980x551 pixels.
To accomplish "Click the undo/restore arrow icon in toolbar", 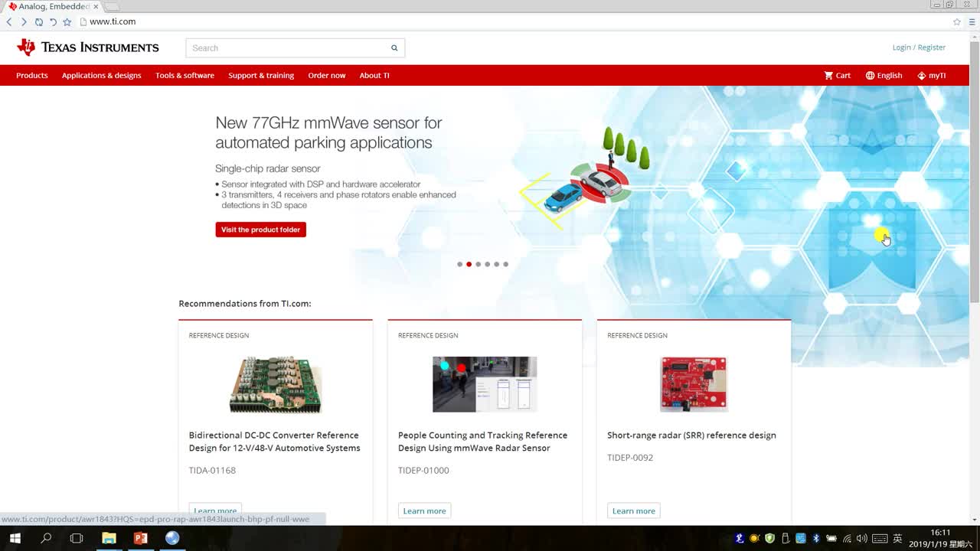I will 53,22.
